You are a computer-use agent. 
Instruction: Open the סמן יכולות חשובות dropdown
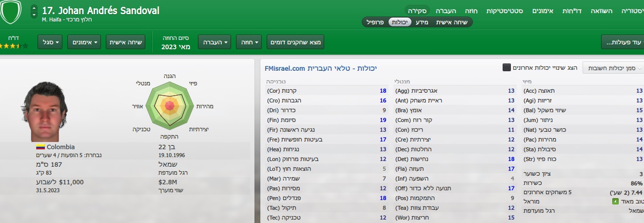pyautogui.click(x=613, y=68)
